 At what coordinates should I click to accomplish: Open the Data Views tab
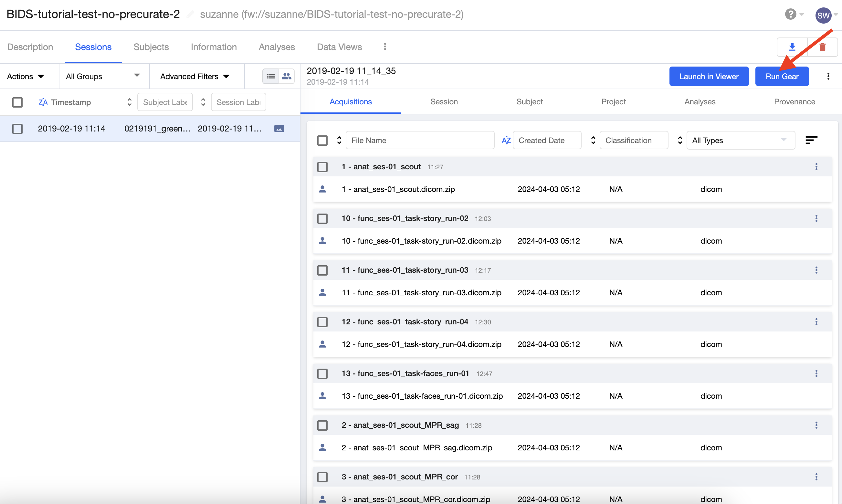[x=339, y=47]
